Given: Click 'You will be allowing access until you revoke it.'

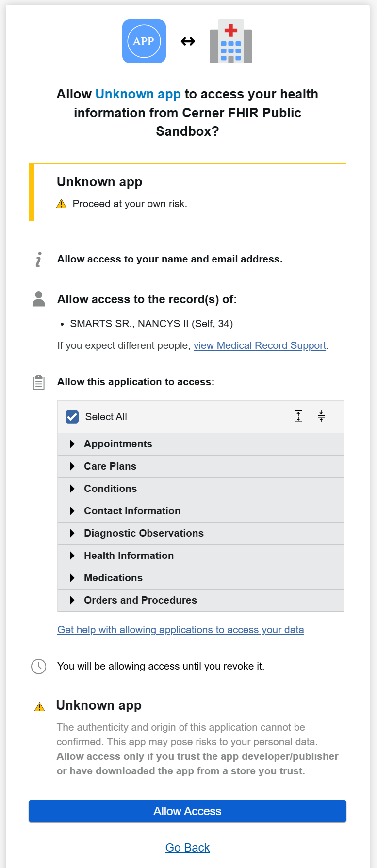Looking at the screenshot, I should pos(161,666).
